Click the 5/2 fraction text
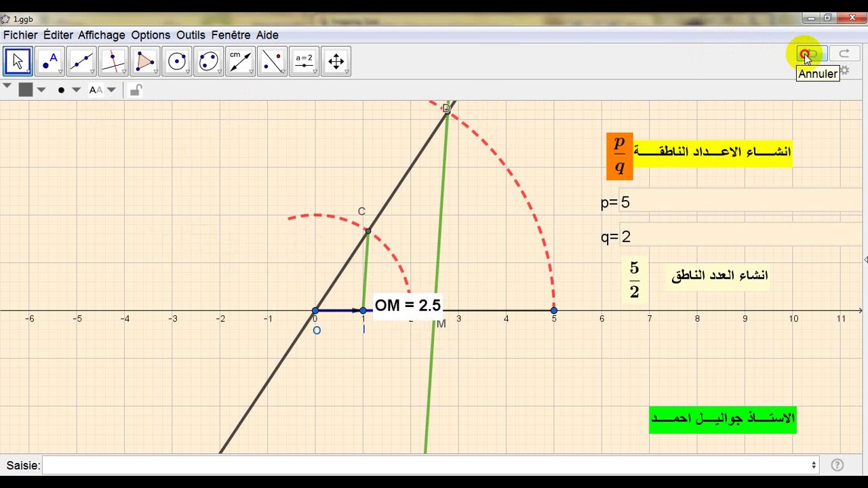 (x=634, y=280)
